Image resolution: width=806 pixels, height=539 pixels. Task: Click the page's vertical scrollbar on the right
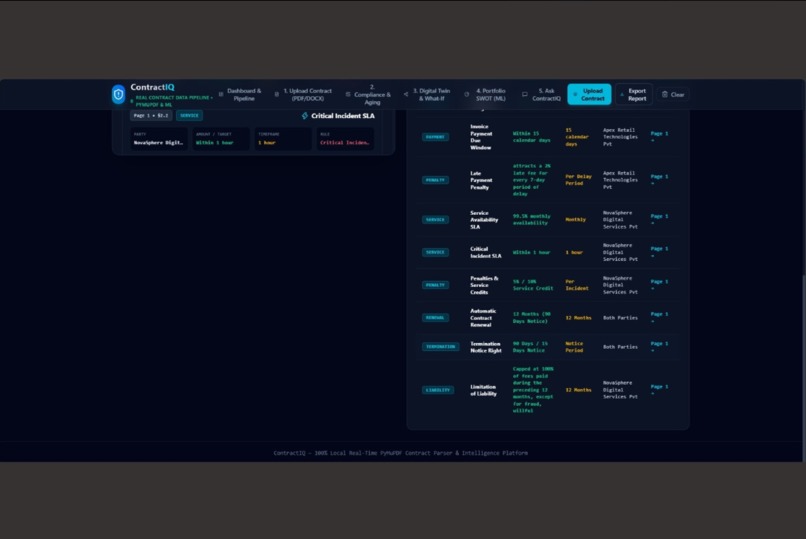pos(803,366)
